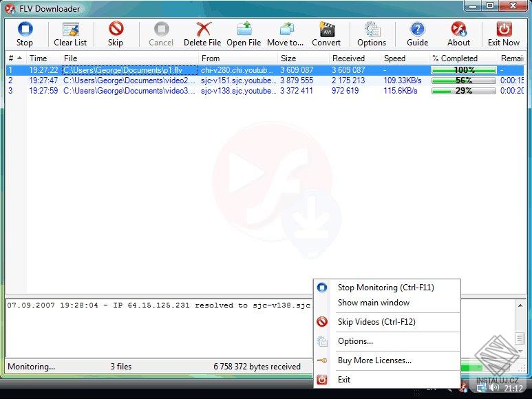Click the Clear List toolbar icon
The height and width of the screenshot is (399, 532).
pos(71,30)
